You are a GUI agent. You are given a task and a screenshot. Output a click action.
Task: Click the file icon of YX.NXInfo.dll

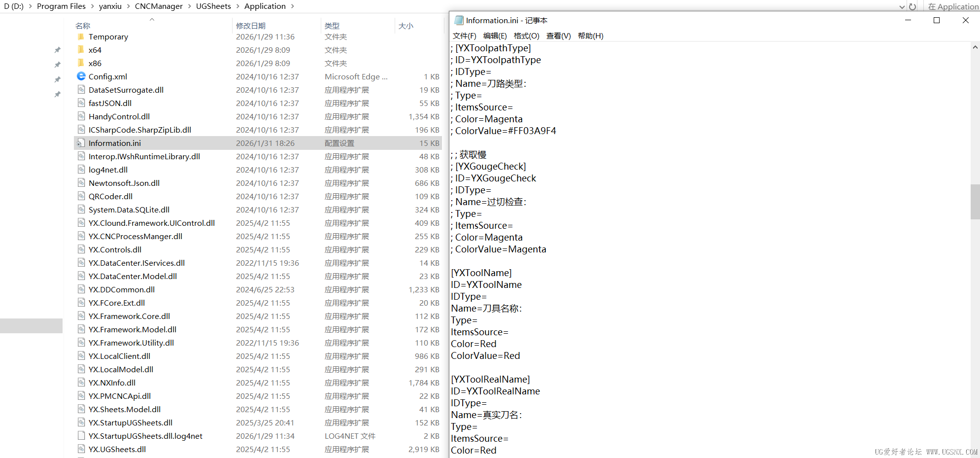(x=81, y=383)
